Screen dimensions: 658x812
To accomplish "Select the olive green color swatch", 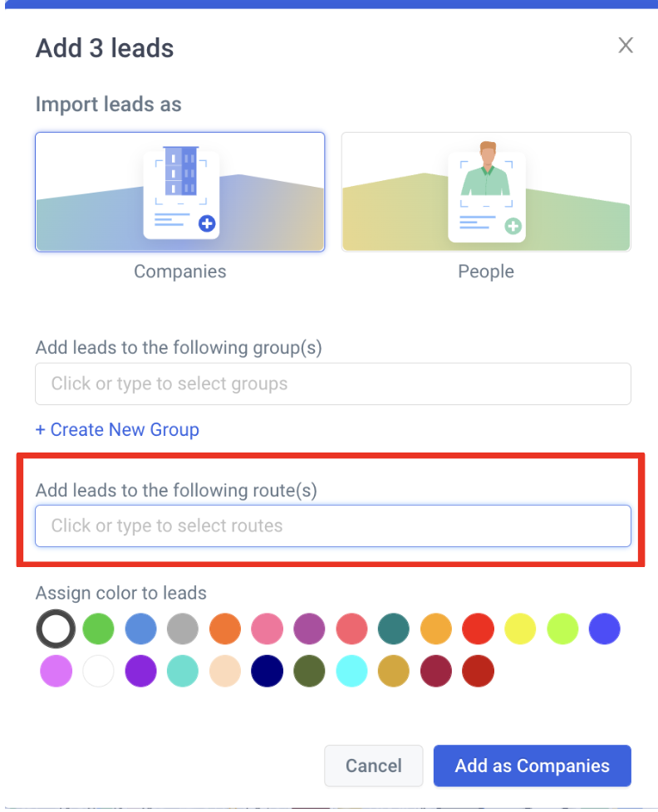I will click(309, 671).
